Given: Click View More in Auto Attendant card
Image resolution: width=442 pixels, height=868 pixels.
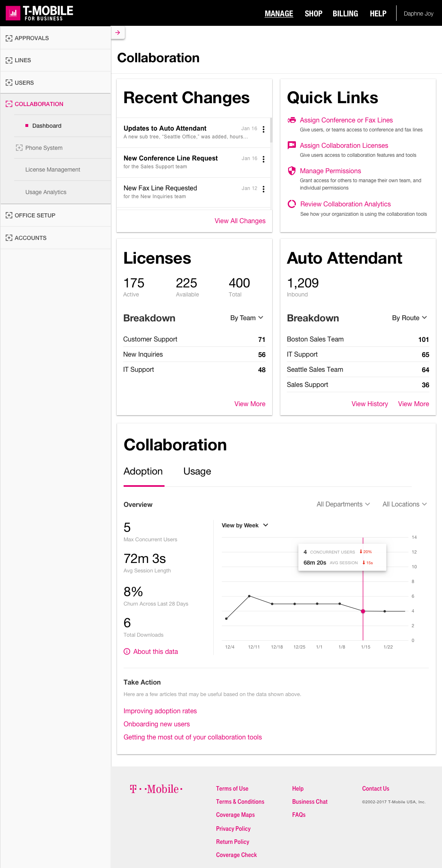Looking at the screenshot, I should [414, 404].
